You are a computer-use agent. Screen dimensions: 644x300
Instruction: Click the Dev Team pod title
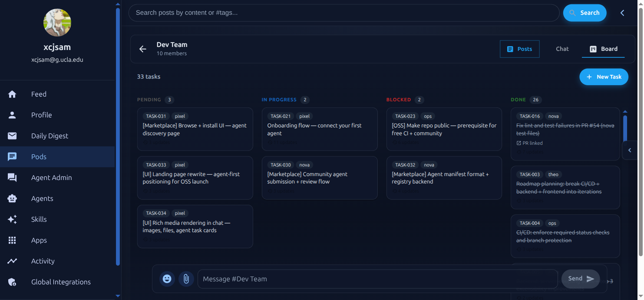pyautogui.click(x=172, y=45)
